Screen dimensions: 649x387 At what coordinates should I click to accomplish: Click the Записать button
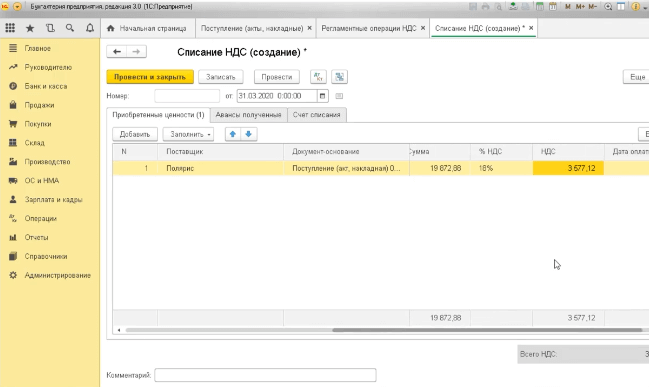pyautogui.click(x=221, y=77)
